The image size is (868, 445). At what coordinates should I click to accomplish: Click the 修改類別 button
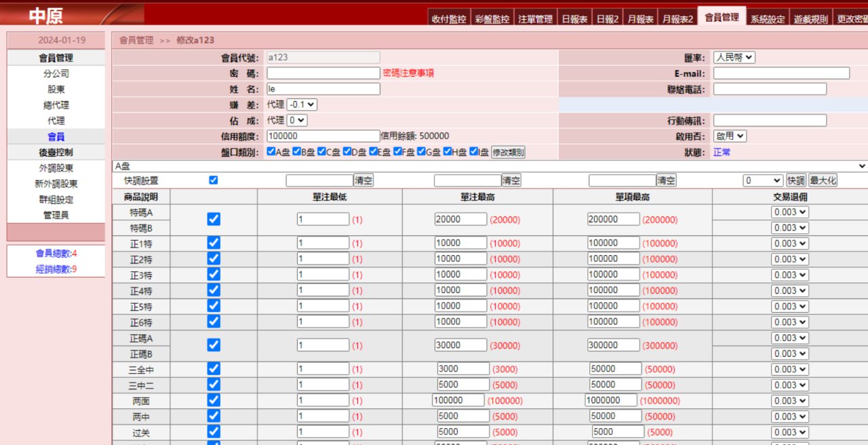pos(508,152)
